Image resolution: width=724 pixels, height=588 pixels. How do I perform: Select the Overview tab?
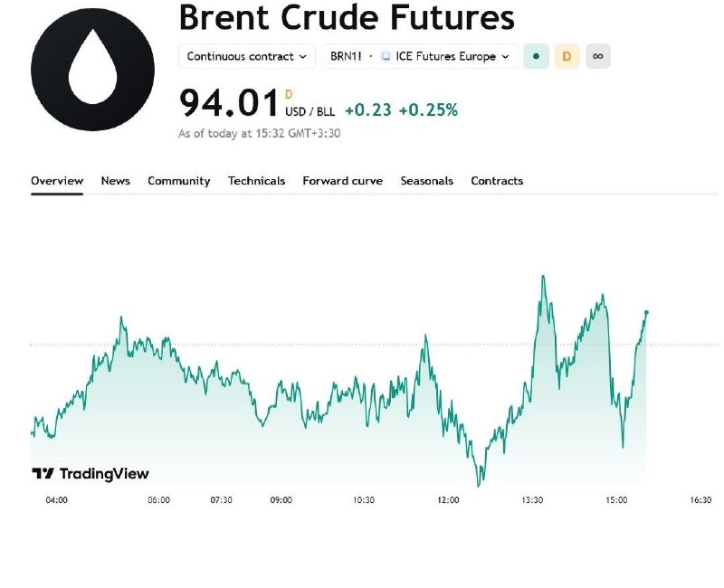point(57,181)
